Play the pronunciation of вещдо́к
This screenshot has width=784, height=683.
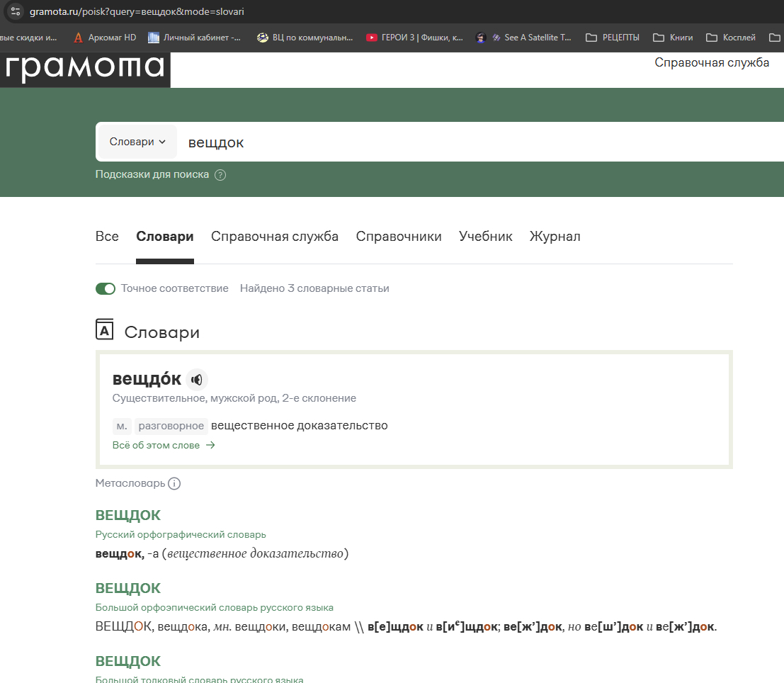point(196,380)
